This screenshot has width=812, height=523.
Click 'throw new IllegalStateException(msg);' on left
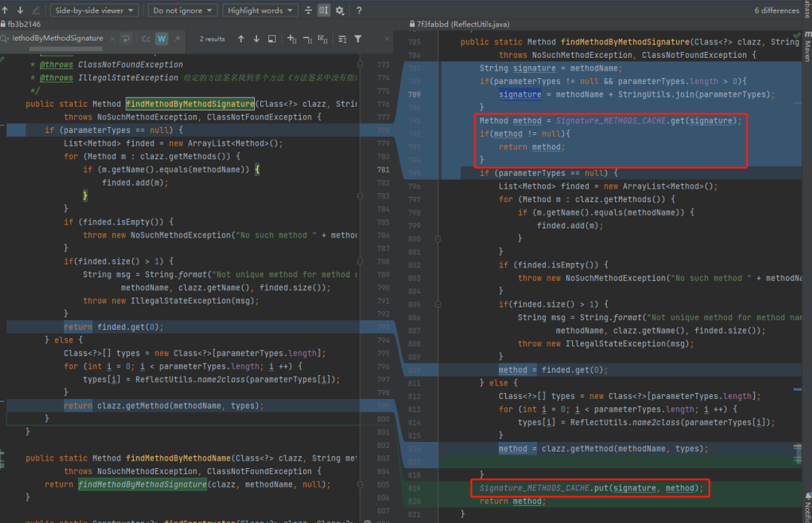171,301
